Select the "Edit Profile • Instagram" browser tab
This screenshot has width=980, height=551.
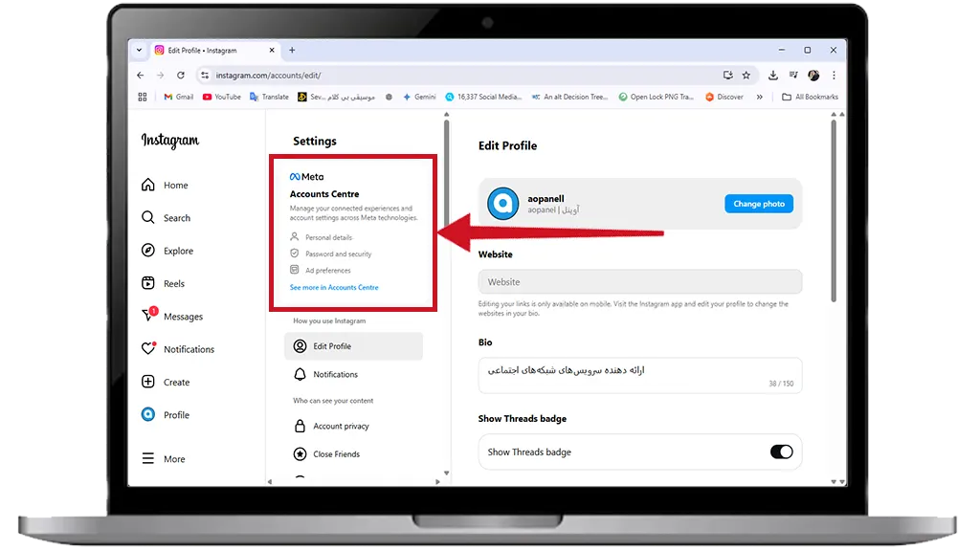click(213, 50)
